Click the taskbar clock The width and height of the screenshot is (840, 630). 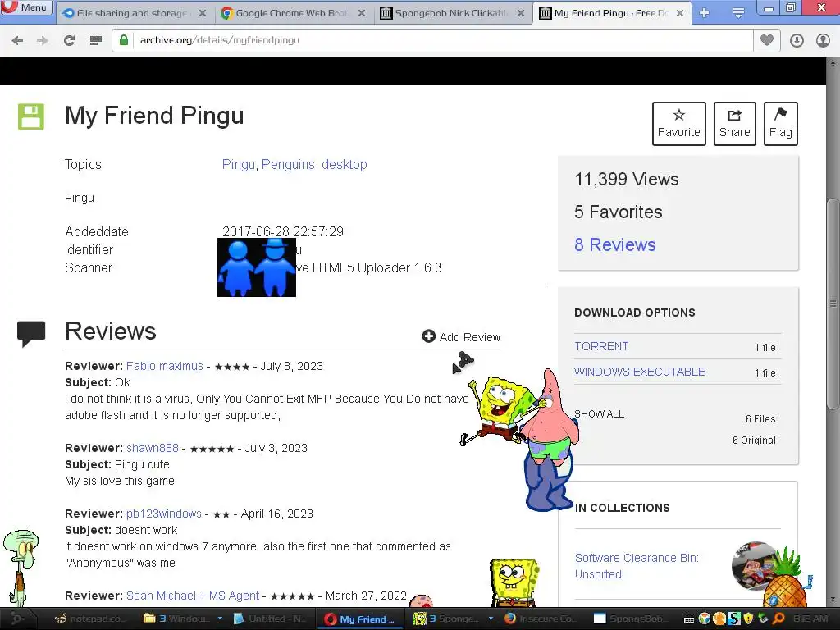tap(810, 619)
